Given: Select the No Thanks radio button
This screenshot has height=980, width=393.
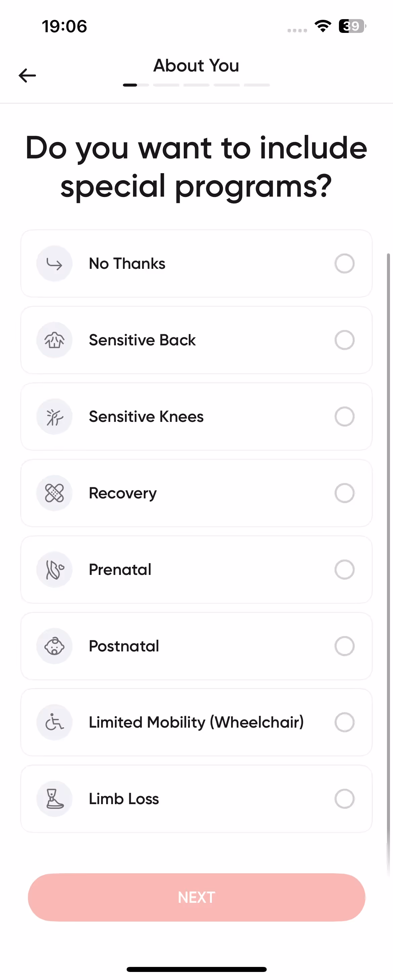Looking at the screenshot, I should 344,264.
